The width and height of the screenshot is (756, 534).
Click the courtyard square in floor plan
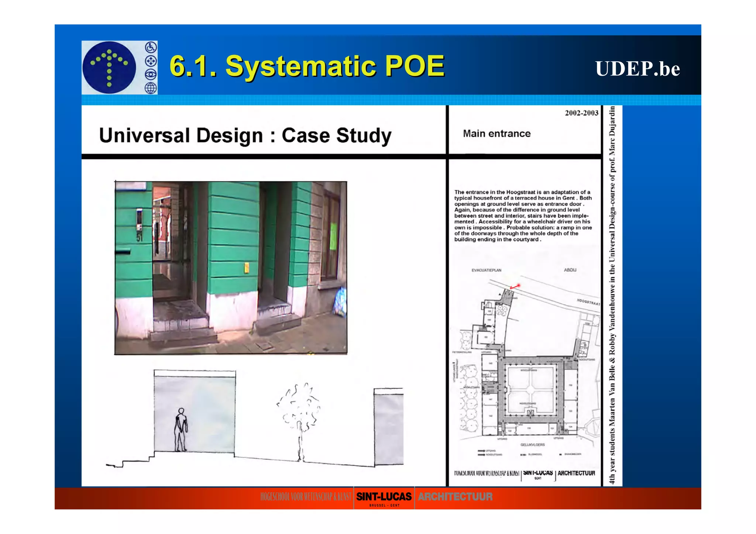[530, 389]
